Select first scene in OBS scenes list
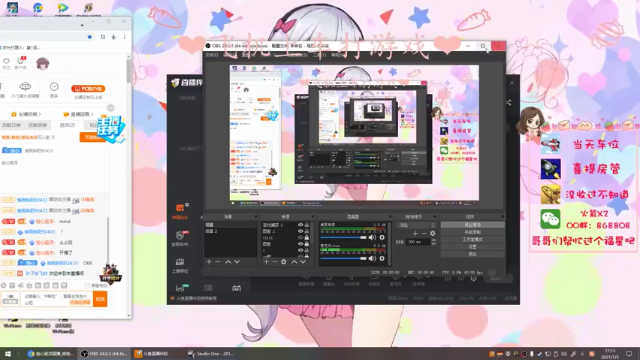This screenshot has width=640, height=360. click(x=231, y=225)
